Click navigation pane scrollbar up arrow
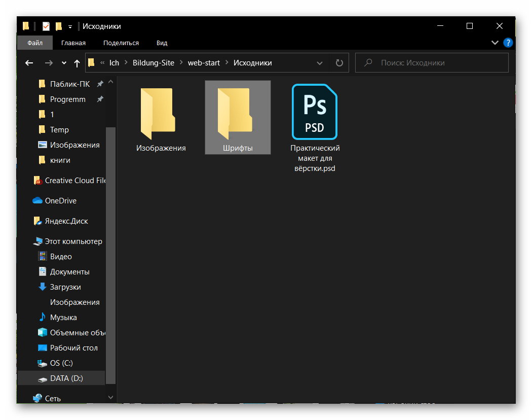The height and width of the screenshot is (420, 532). pos(110,82)
